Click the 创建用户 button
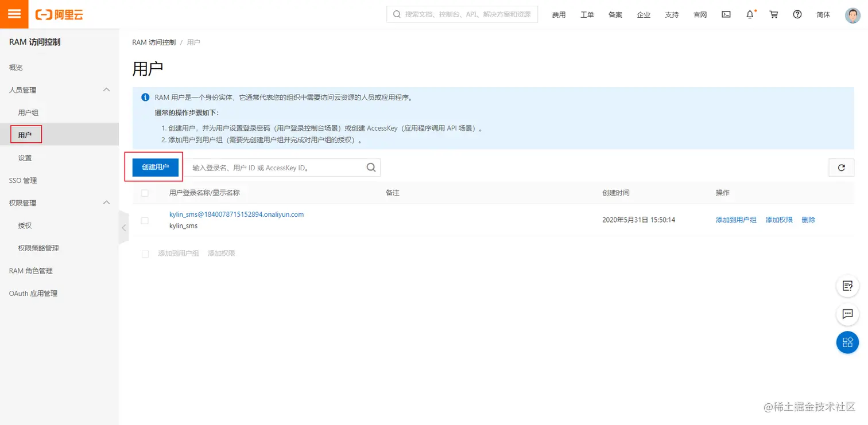The width and height of the screenshot is (868, 425). (153, 167)
